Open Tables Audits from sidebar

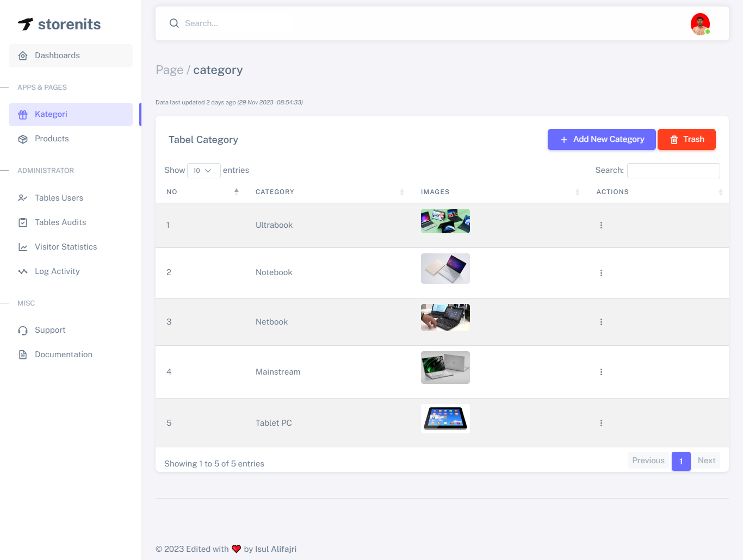[x=60, y=222]
